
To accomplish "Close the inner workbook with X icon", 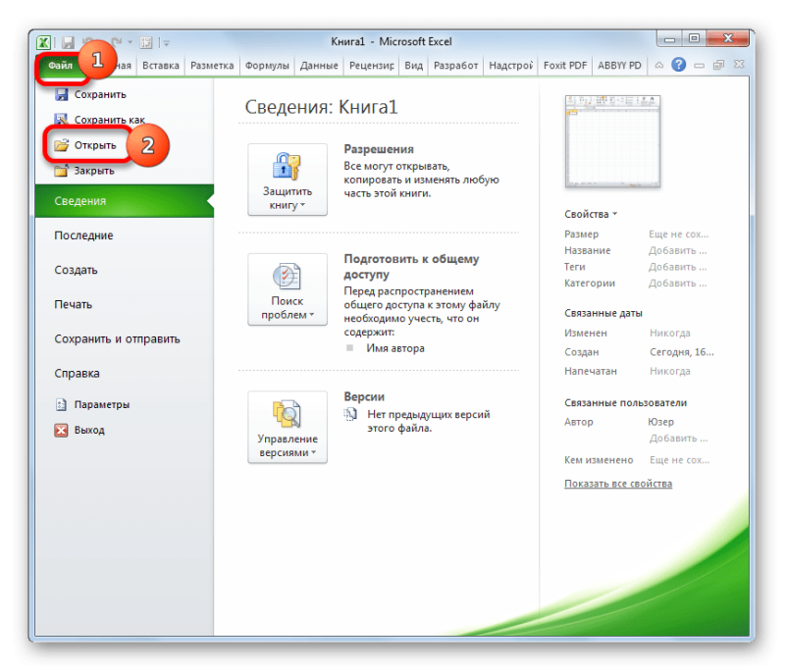I will [x=739, y=64].
